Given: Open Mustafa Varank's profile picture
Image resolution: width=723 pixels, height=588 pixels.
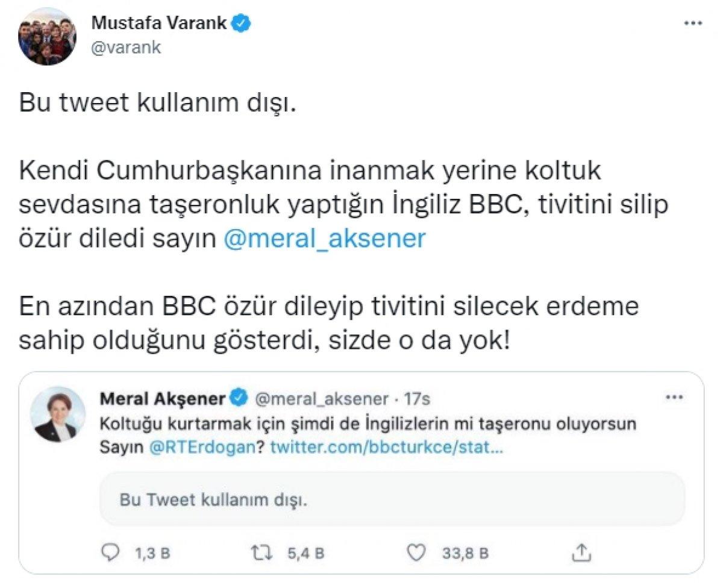Looking at the screenshot, I should (x=46, y=36).
